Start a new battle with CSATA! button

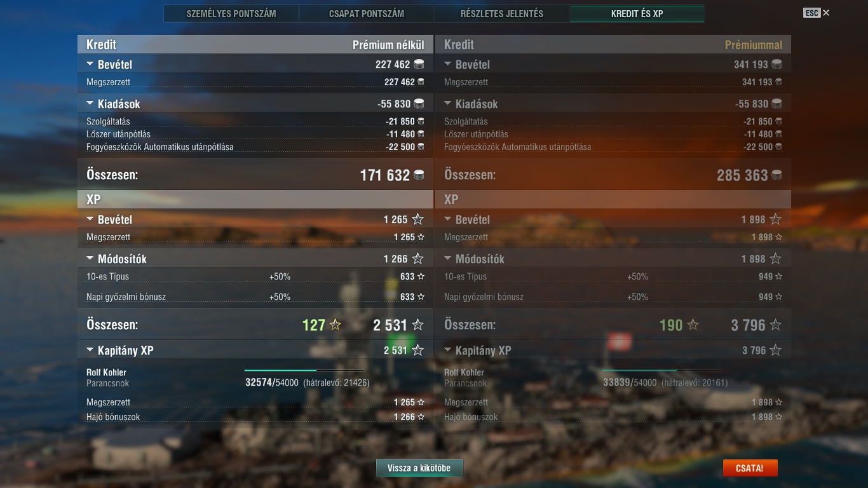click(750, 468)
